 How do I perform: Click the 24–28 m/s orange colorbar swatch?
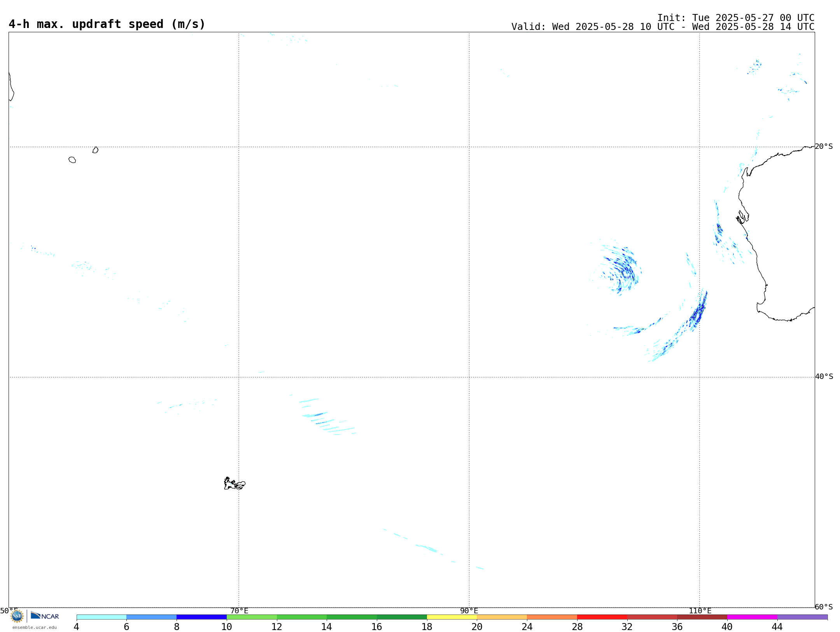click(552, 617)
